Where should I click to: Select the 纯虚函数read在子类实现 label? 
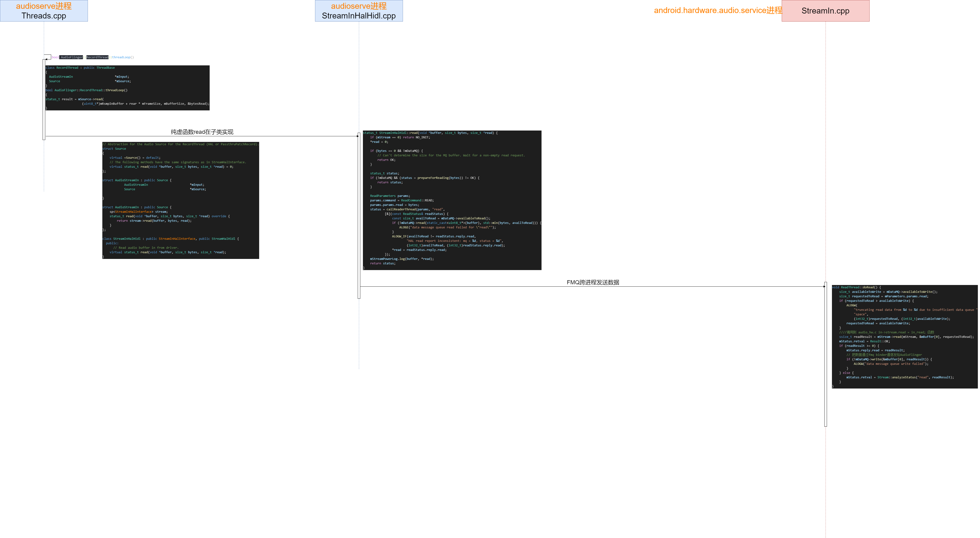(x=202, y=132)
